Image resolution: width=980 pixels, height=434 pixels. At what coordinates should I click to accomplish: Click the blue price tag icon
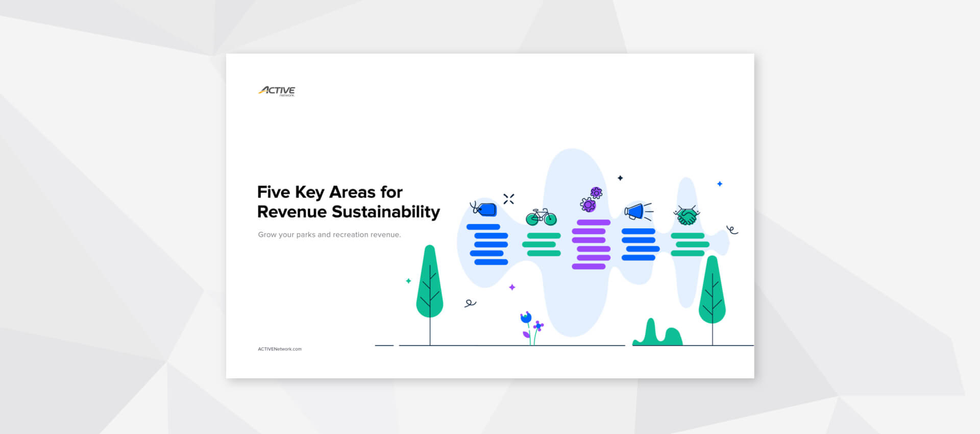(485, 209)
